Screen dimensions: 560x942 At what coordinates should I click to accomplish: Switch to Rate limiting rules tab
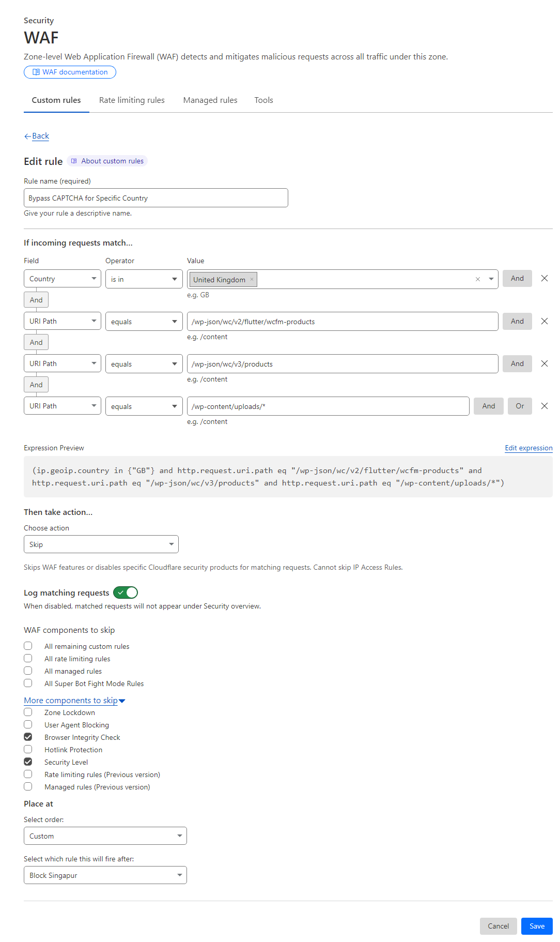(132, 100)
